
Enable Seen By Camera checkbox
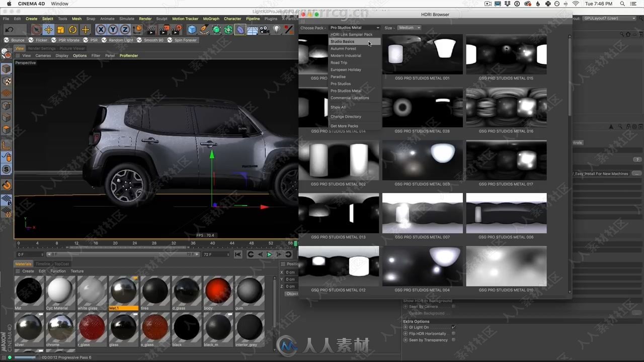click(453, 307)
